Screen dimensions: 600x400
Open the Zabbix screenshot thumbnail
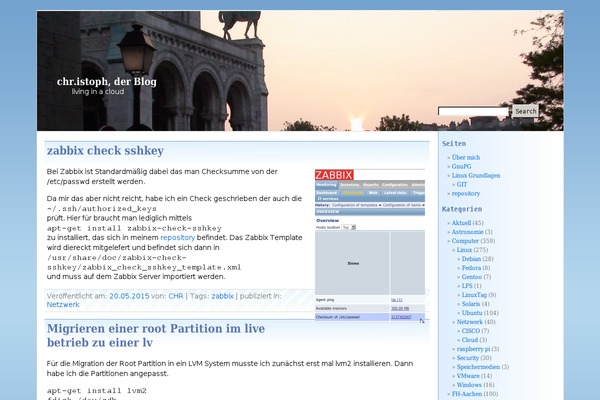[370, 245]
